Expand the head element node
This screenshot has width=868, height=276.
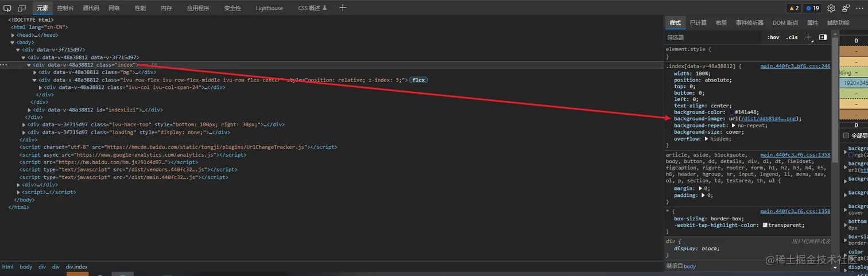pos(13,35)
